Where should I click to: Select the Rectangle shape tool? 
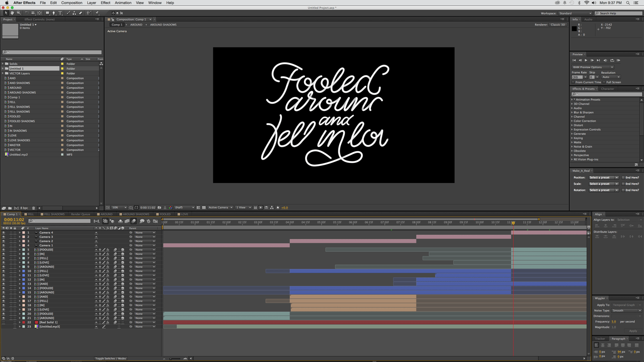click(47, 13)
